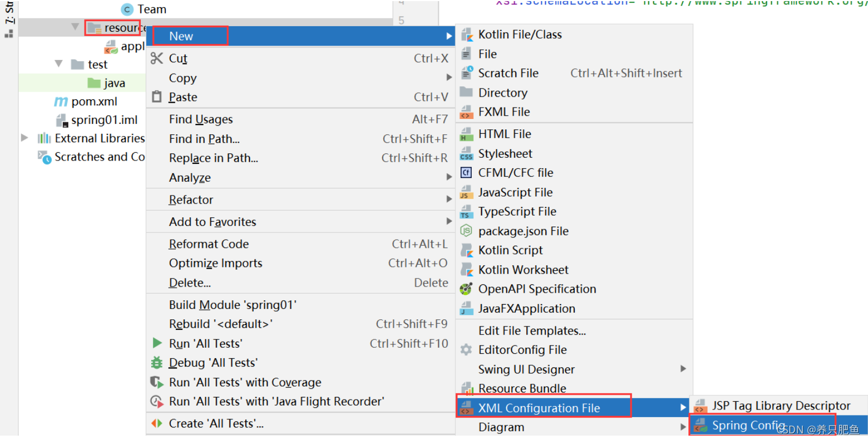
Task: Click the Java Flight Recorder run icon
Action: coord(157,402)
